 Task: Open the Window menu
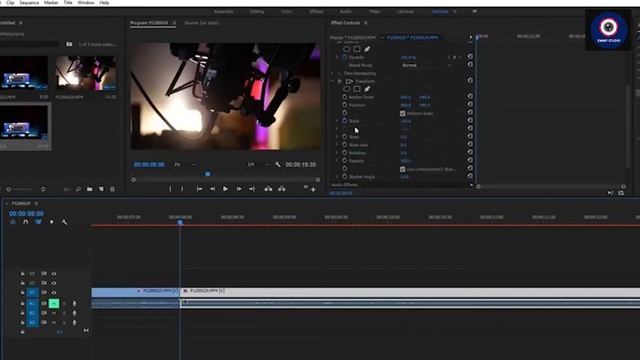(86, 2)
